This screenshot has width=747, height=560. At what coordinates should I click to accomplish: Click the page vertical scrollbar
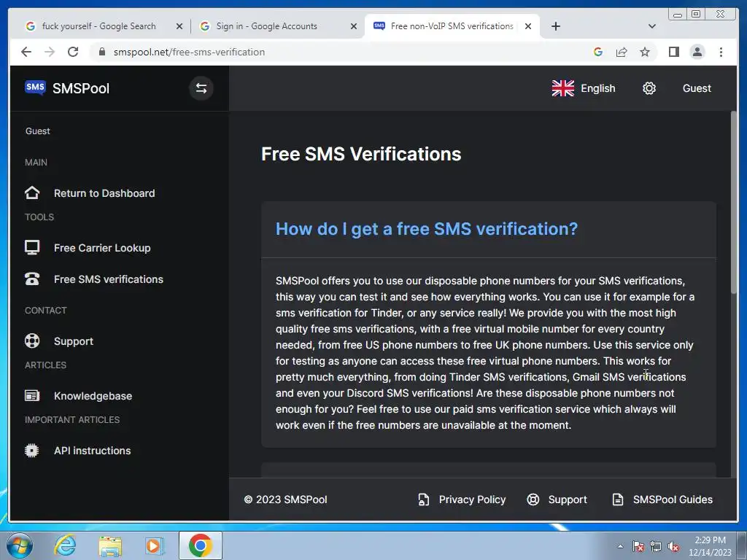pyautogui.click(x=733, y=203)
